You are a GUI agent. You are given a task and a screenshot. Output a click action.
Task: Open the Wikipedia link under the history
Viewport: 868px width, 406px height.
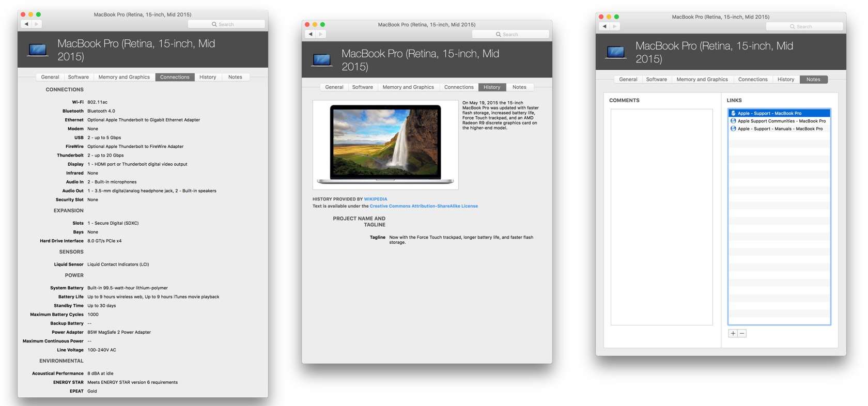coord(376,199)
